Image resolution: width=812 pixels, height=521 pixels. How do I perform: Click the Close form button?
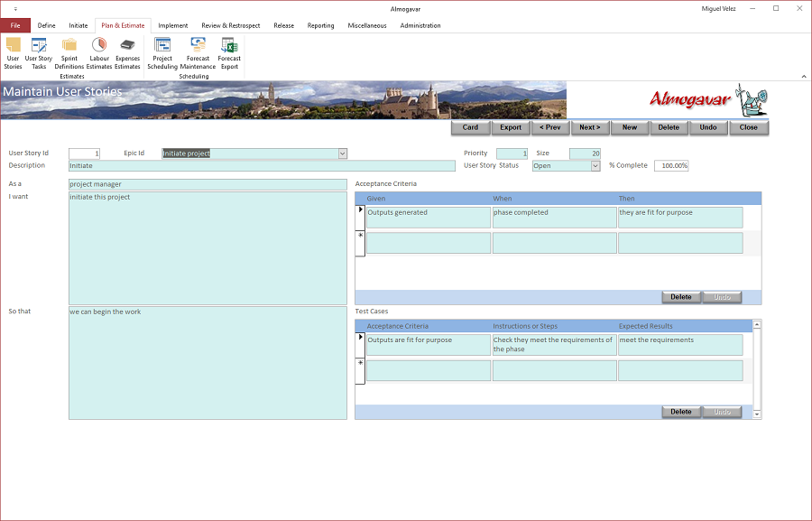(x=748, y=127)
